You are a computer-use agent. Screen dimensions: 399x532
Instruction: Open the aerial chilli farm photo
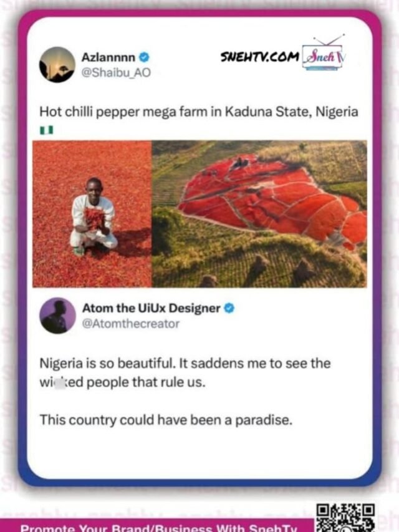click(259, 214)
